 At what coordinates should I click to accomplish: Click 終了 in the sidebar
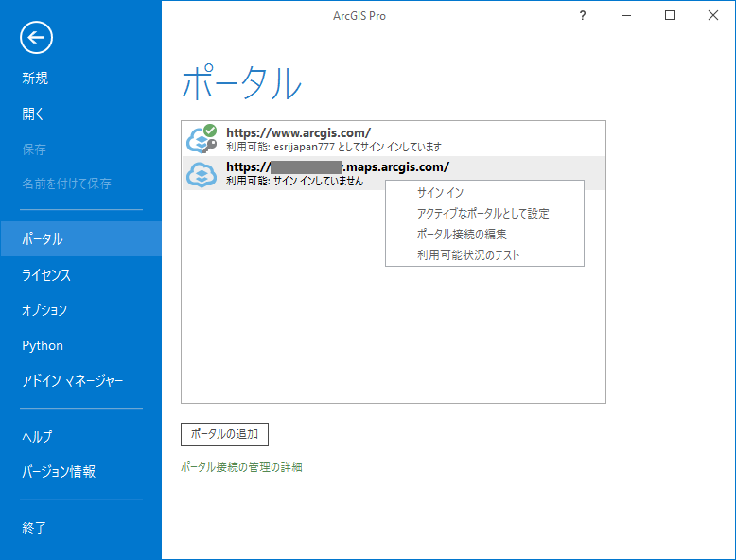pyautogui.click(x=34, y=528)
